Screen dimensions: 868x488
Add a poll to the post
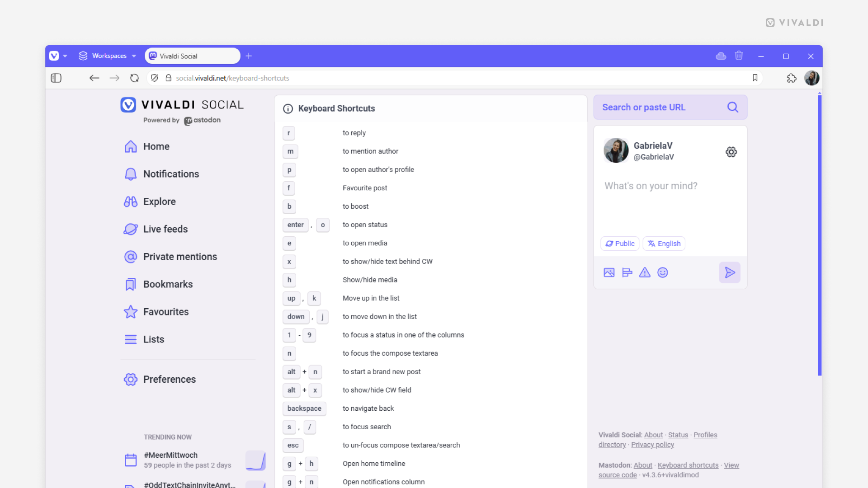click(x=627, y=272)
